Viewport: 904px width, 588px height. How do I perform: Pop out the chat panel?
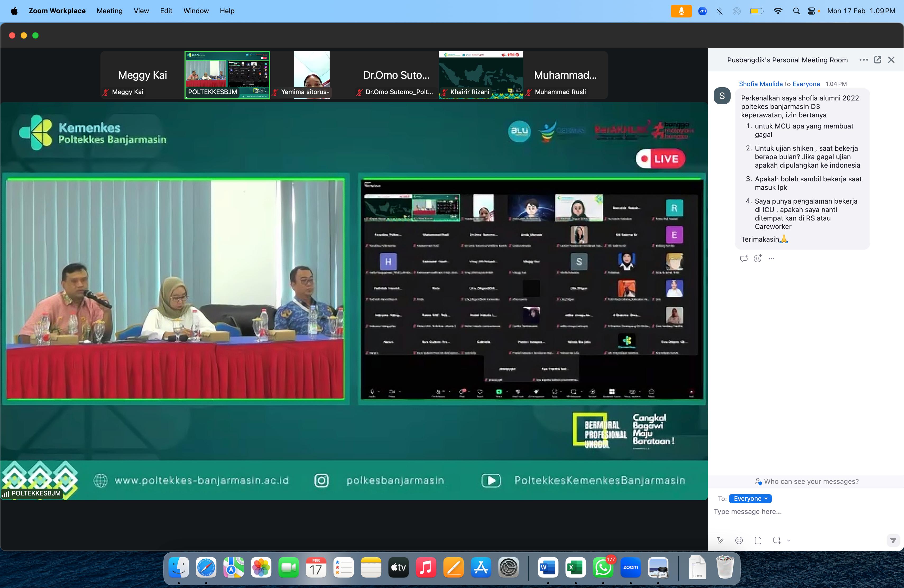(877, 60)
